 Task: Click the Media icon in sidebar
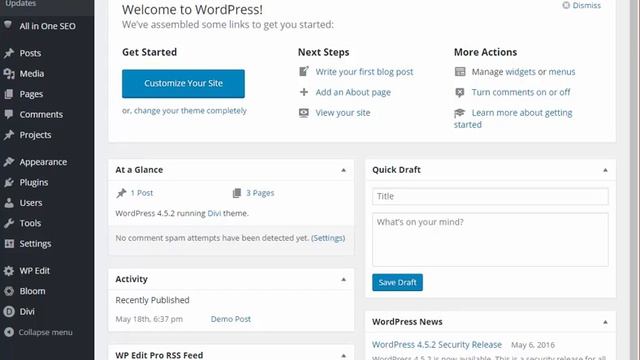pyautogui.click(x=9, y=73)
